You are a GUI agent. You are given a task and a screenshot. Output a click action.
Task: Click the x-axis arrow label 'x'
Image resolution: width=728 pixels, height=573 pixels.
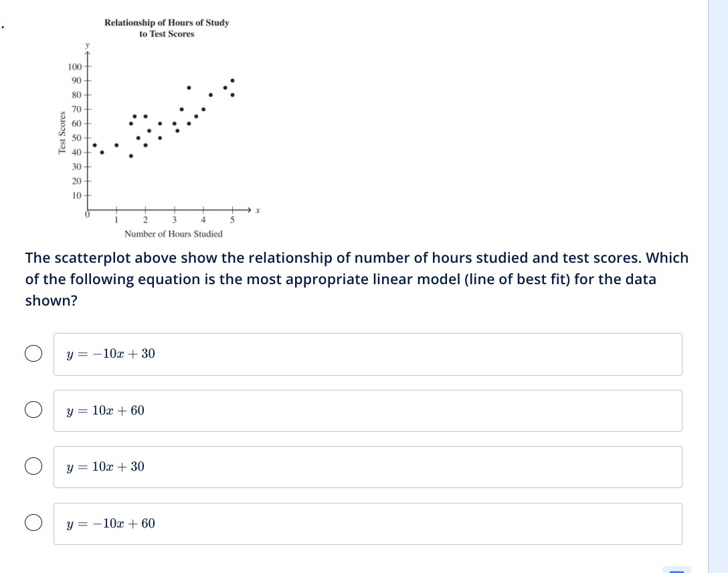pos(257,211)
